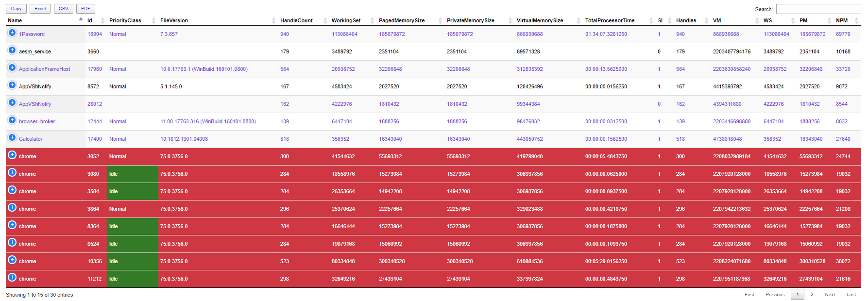Export the table as PDF
This screenshot has height=301, width=868.
tap(85, 9)
